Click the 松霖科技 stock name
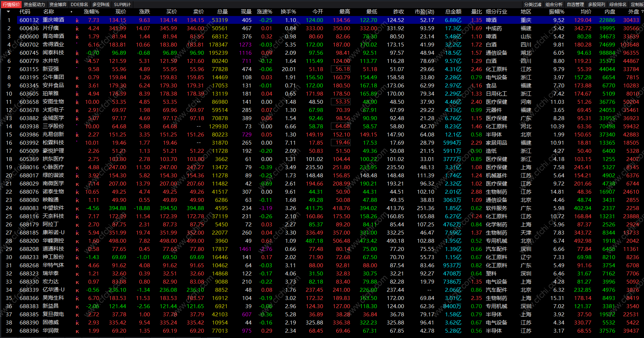 [53, 143]
